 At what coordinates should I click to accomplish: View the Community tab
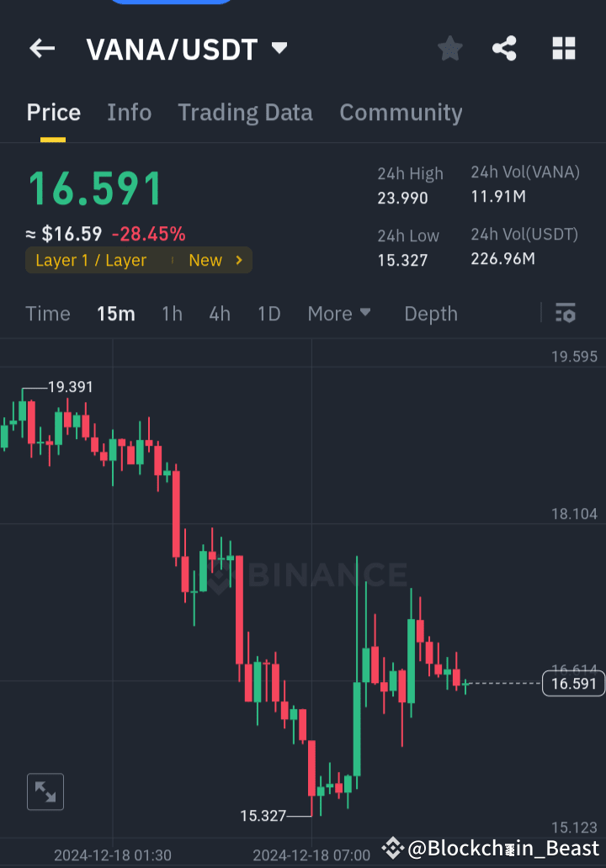coord(401,112)
